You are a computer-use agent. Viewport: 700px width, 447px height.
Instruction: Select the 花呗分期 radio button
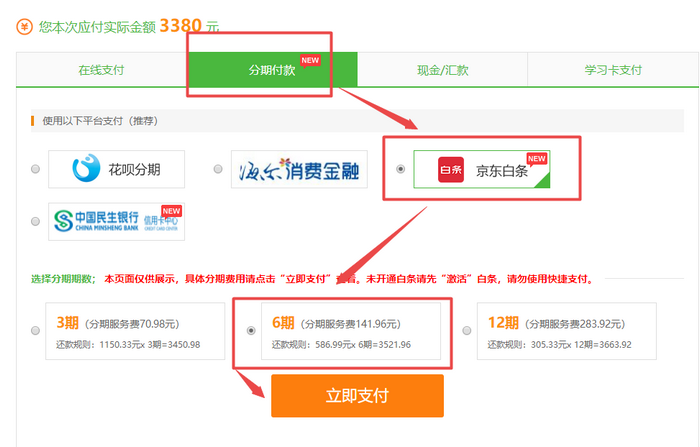[36, 170]
